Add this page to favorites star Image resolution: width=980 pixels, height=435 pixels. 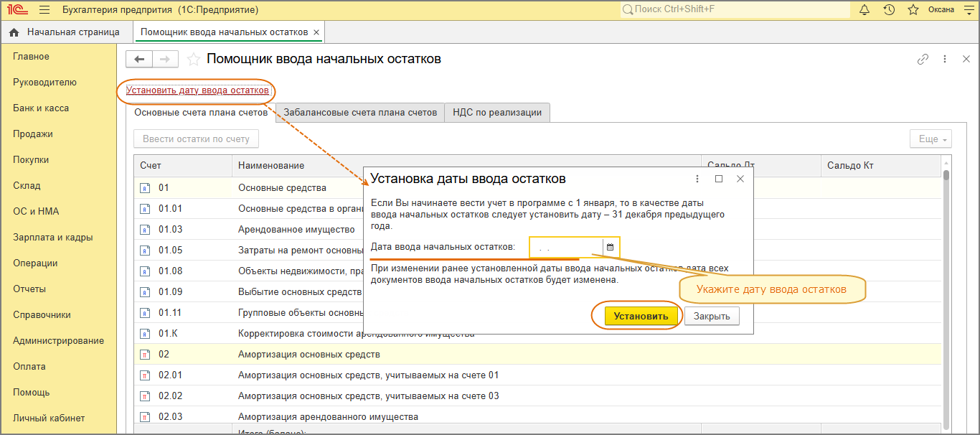point(193,59)
